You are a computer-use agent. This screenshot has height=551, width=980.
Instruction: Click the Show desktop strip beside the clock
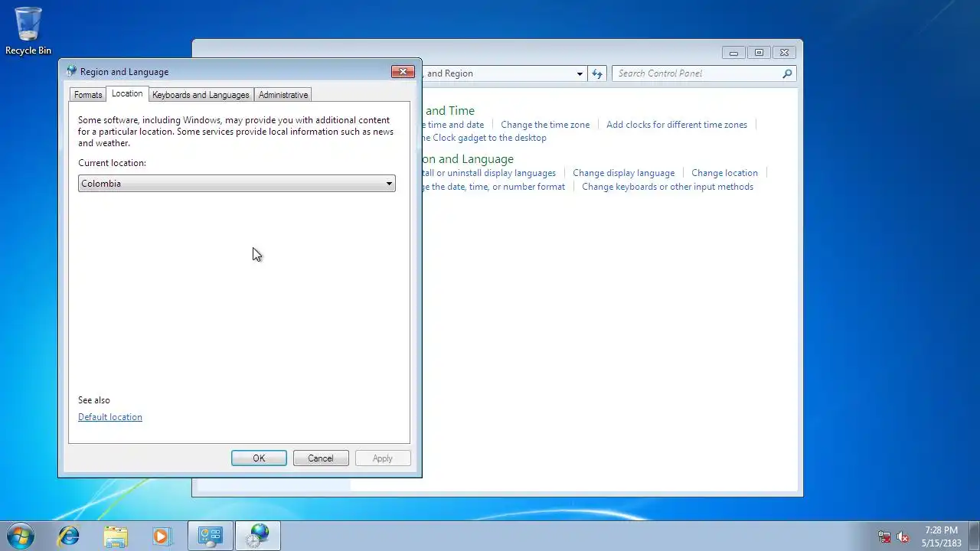click(x=974, y=536)
